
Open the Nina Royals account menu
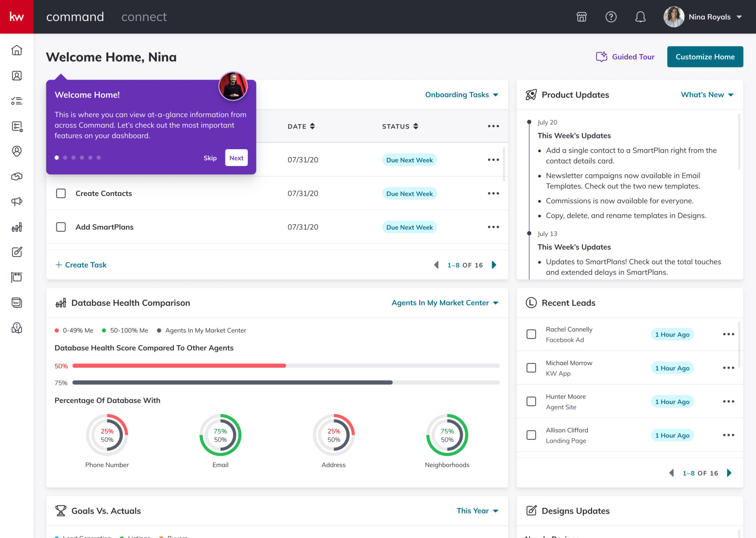tap(710, 17)
